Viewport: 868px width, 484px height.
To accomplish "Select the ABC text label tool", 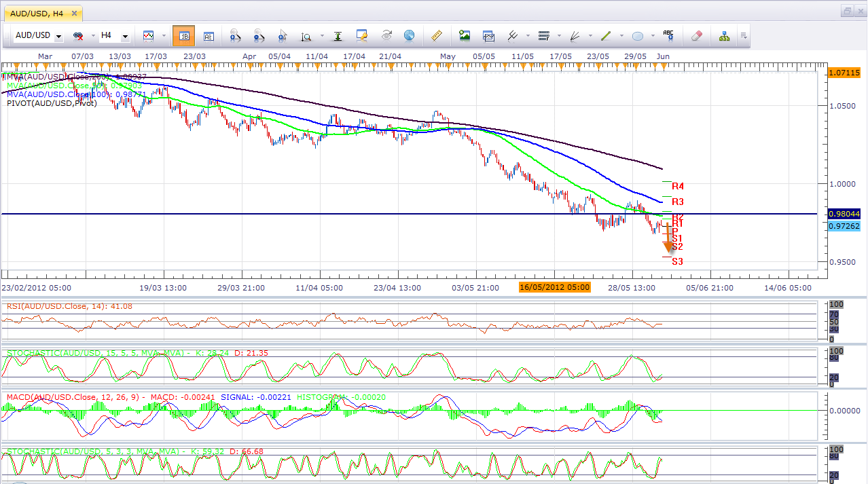I will [668, 35].
